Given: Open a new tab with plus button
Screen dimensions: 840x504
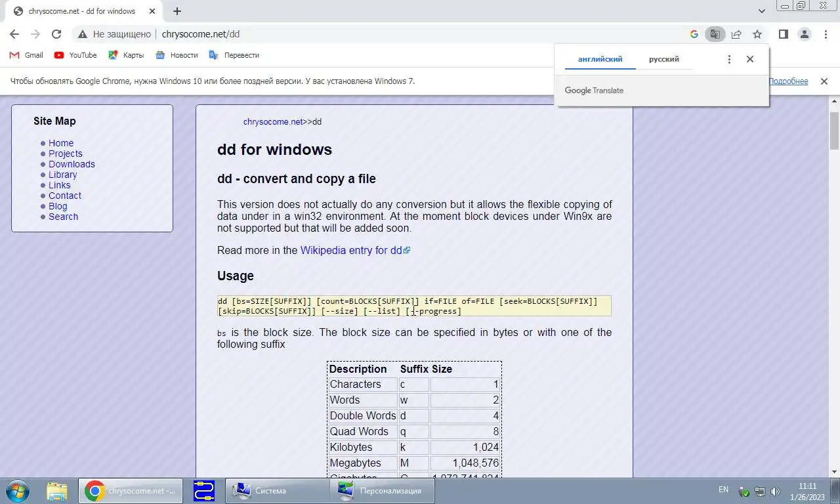Looking at the screenshot, I should (177, 11).
